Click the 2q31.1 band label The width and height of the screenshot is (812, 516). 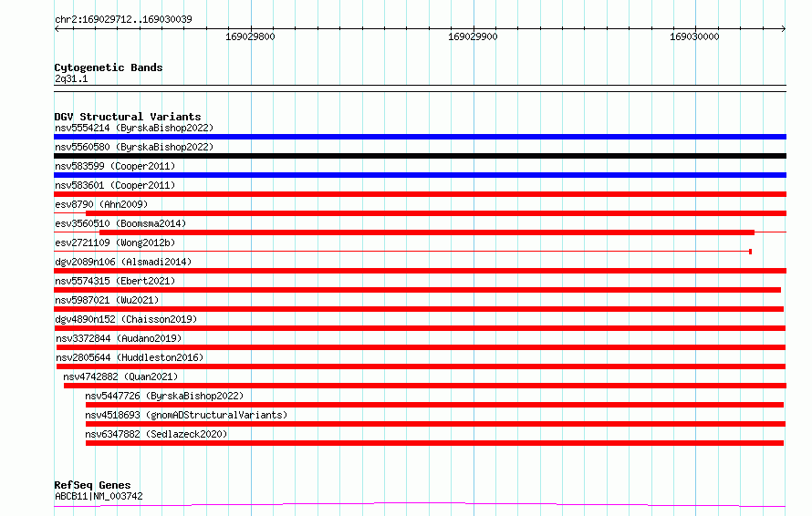71,78
